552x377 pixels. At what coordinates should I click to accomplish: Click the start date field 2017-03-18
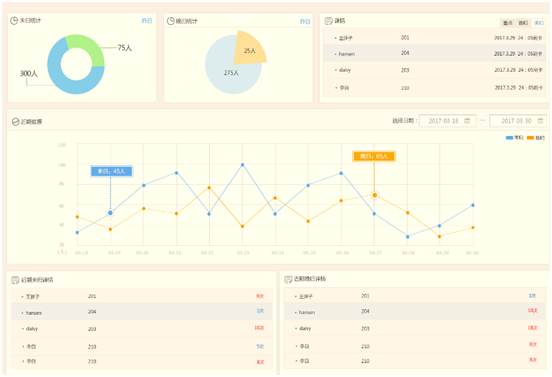pos(447,121)
